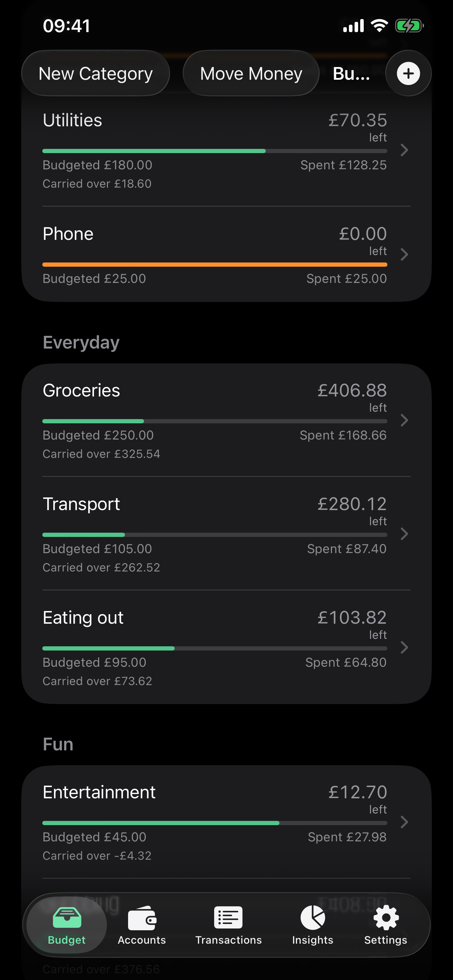The image size is (453, 980).
Task: Tap the New Category button
Action: pyautogui.click(x=96, y=73)
